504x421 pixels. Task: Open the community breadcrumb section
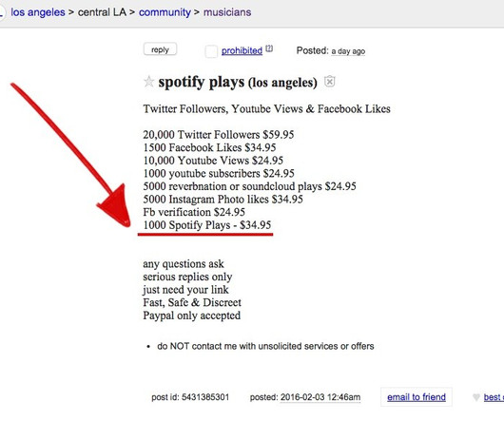click(x=165, y=12)
